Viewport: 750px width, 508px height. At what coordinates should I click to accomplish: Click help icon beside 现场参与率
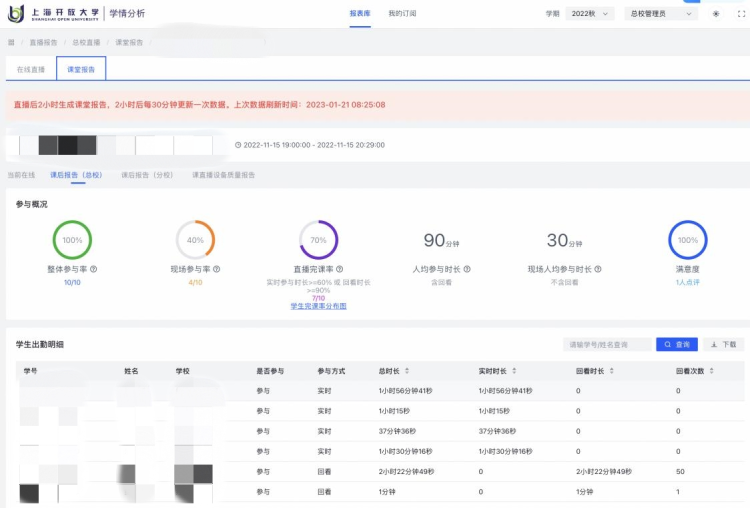(x=217, y=269)
